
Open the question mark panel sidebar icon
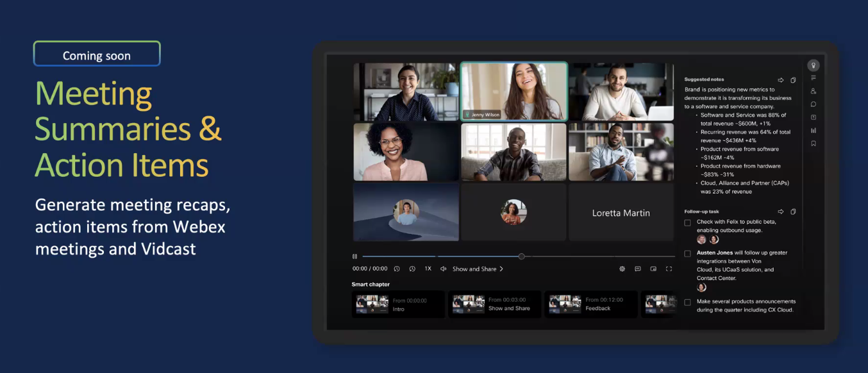[814, 117]
